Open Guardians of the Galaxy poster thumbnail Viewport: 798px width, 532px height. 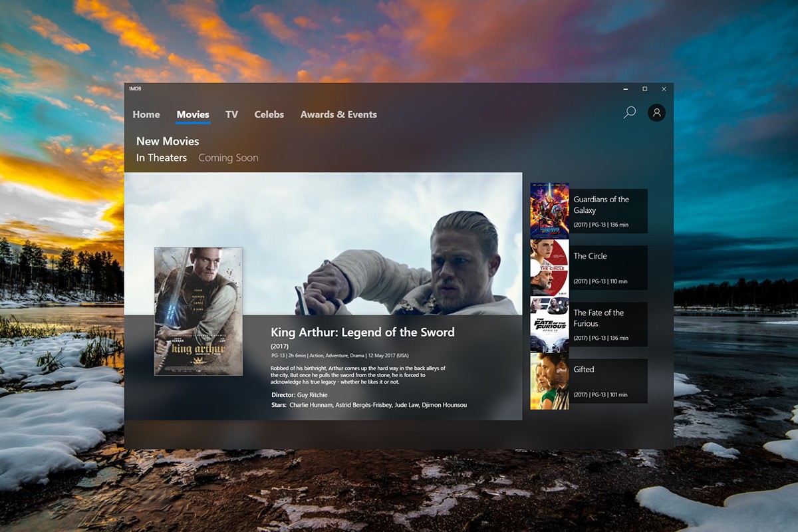coord(549,211)
